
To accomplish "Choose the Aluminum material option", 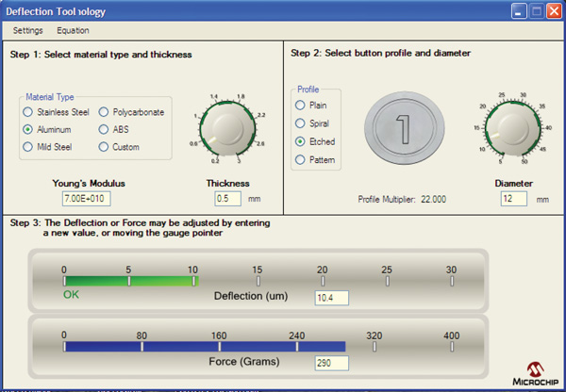I will (x=28, y=129).
